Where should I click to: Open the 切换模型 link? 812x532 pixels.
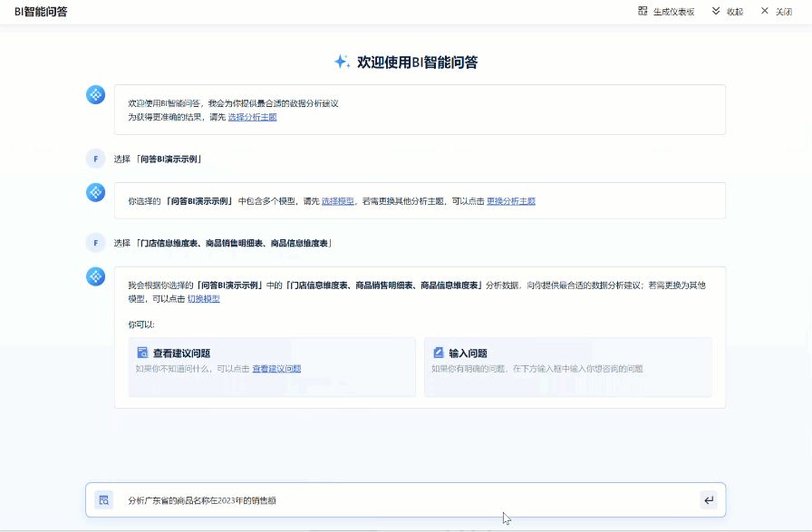coord(204,299)
